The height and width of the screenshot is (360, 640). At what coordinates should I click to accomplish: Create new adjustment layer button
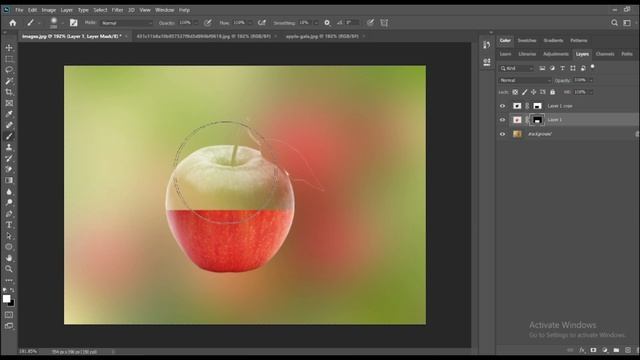tap(605, 350)
